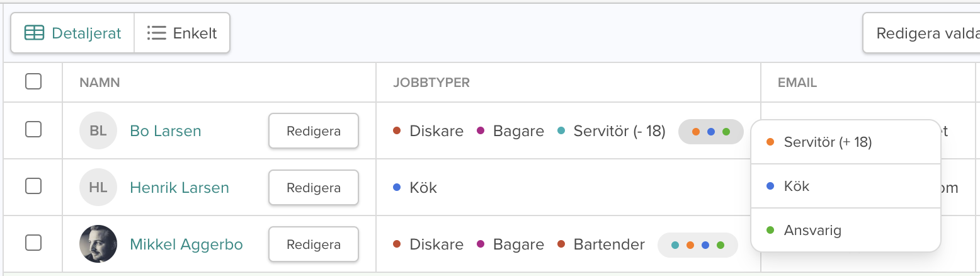This screenshot has width=980, height=276.
Task: Select Kök from the job type popup
Action: 796,187
